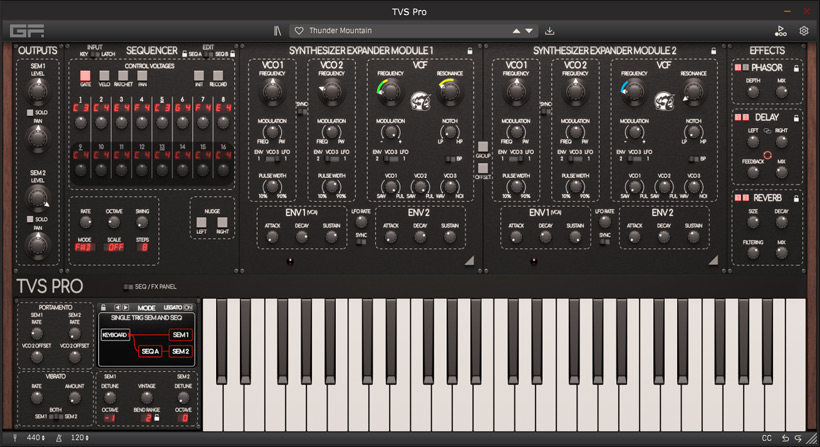820x447 pixels.
Task: Click Module 1 VCF FREQUENCY knob
Action: point(390,91)
